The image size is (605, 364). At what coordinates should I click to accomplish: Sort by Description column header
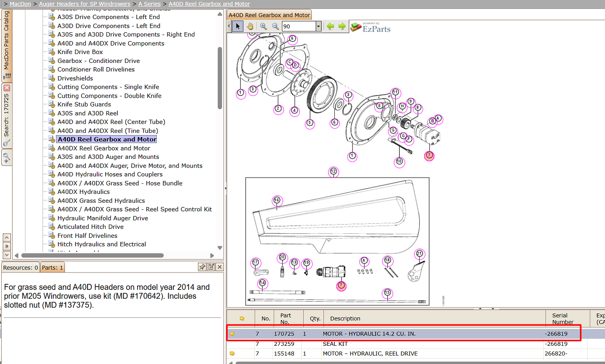point(435,318)
